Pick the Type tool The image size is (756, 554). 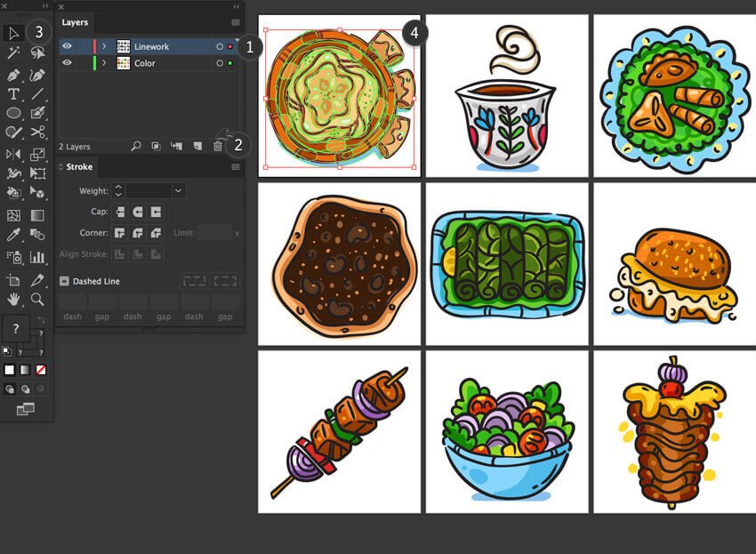[14, 93]
